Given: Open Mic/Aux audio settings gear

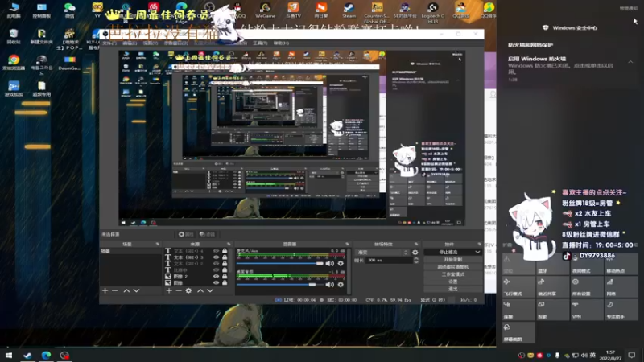Looking at the screenshot, I should point(341,264).
